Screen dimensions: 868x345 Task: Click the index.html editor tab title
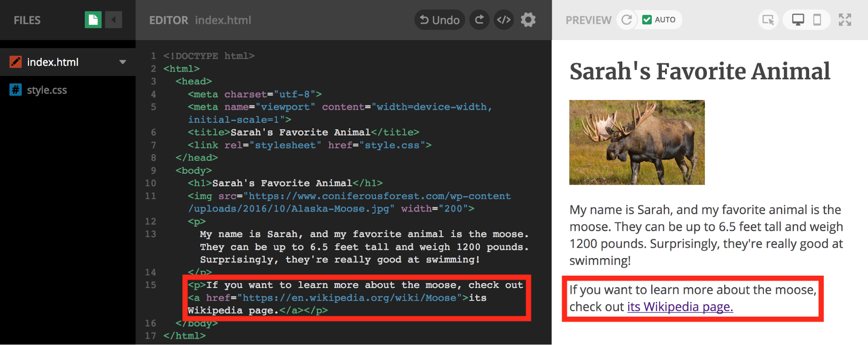[x=223, y=20]
